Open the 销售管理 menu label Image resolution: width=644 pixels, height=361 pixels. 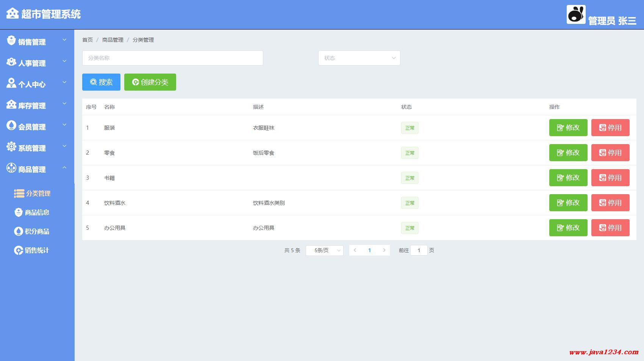click(x=32, y=42)
